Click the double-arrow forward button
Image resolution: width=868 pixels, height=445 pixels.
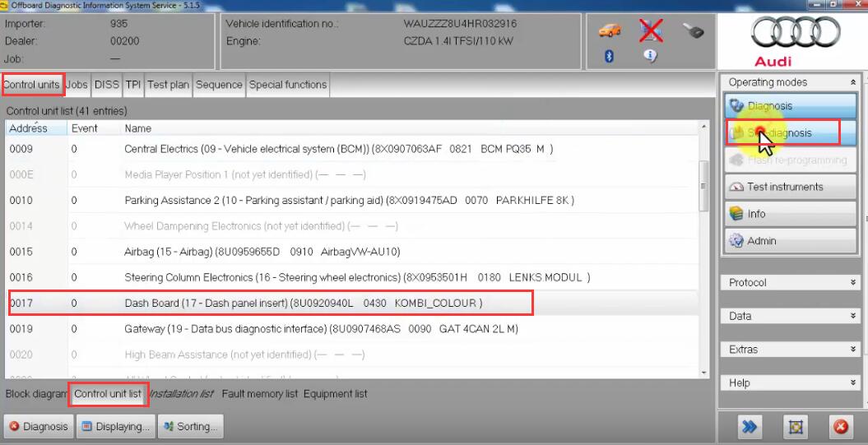tap(749, 427)
